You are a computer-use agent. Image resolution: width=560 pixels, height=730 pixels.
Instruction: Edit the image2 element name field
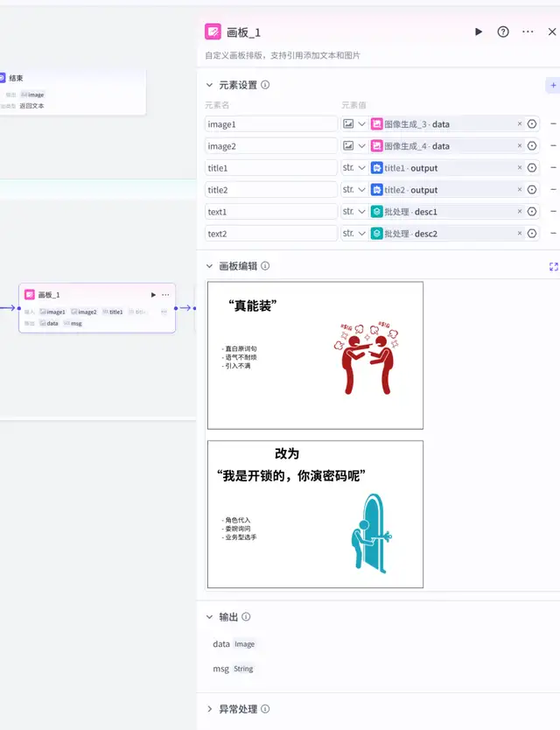point(271,146)
